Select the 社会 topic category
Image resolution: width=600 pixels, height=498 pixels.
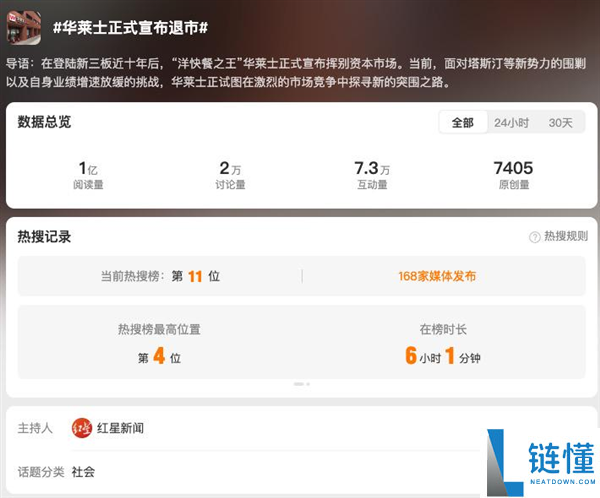click(83, 472)
